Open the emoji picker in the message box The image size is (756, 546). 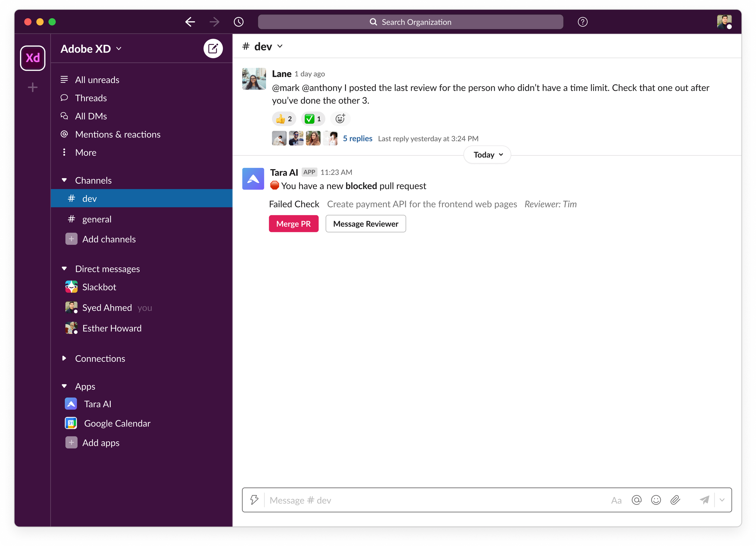[656, 500]
